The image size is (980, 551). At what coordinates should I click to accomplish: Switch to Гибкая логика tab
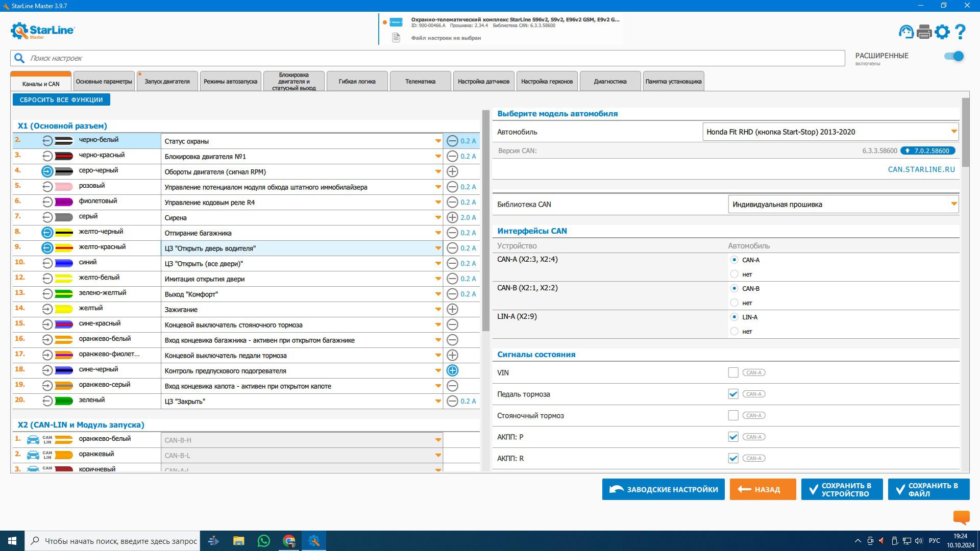click(x=357, y=82)
